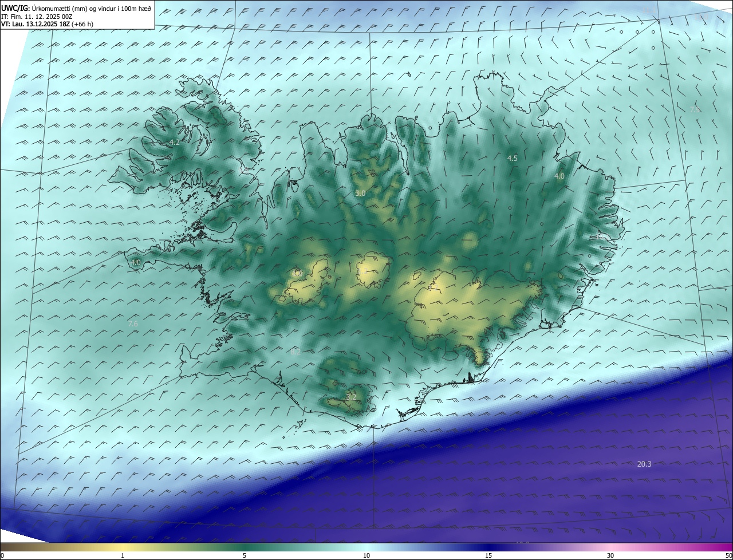
Task: Click the 7.6 value label over the western sea
Action: (x=133, y=324)
